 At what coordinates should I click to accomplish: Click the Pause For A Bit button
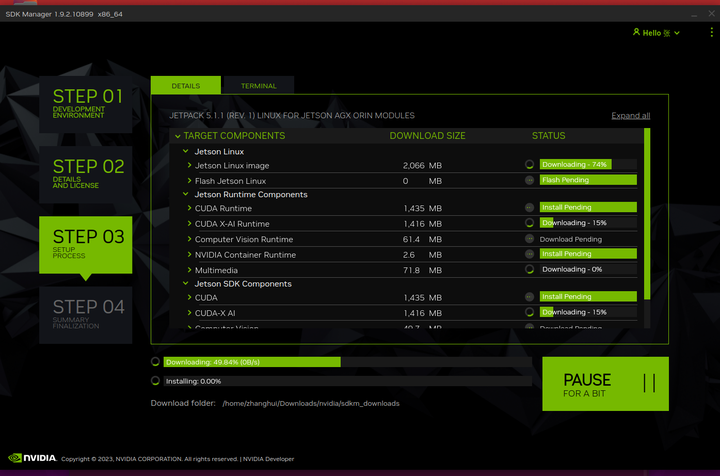[605, 384]
